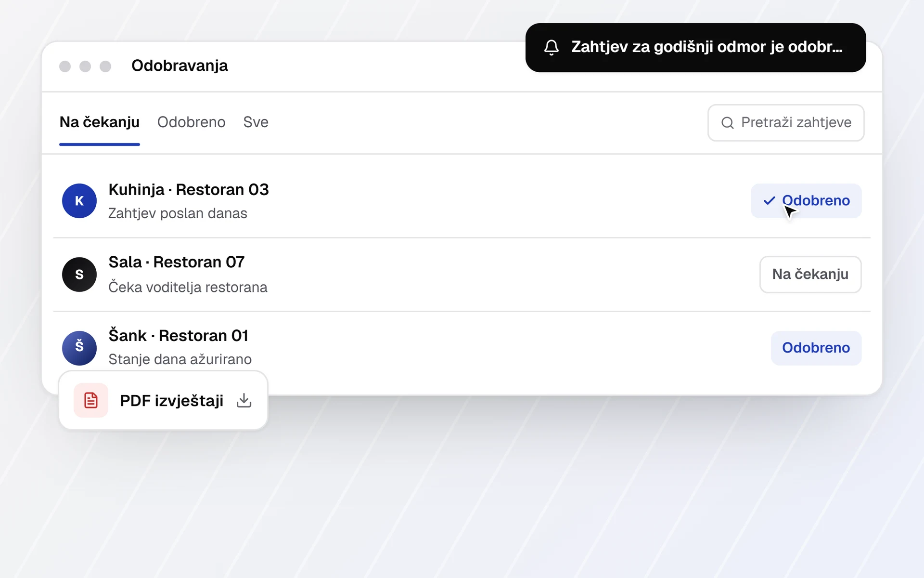Screen dimensions: 924x578
Task: Select the Sve tab
Action: pyautogui.click(x=256, y=122)
